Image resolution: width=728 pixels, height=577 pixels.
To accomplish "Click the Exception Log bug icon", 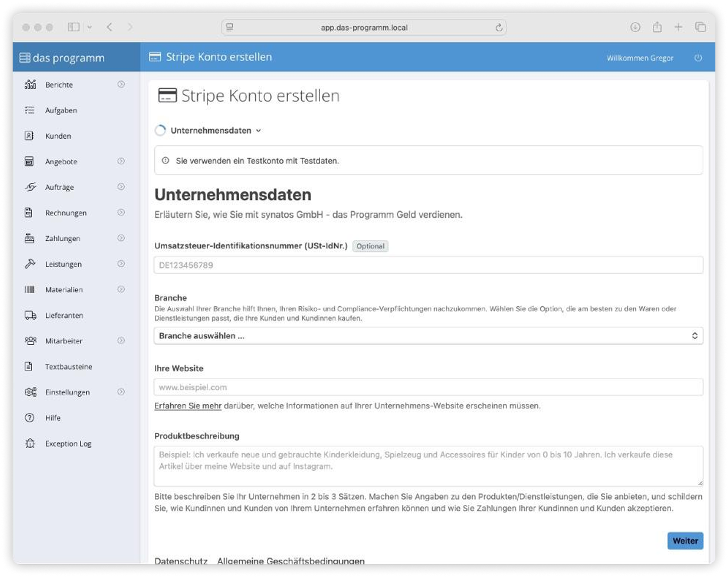I will [x=30, y=444].
